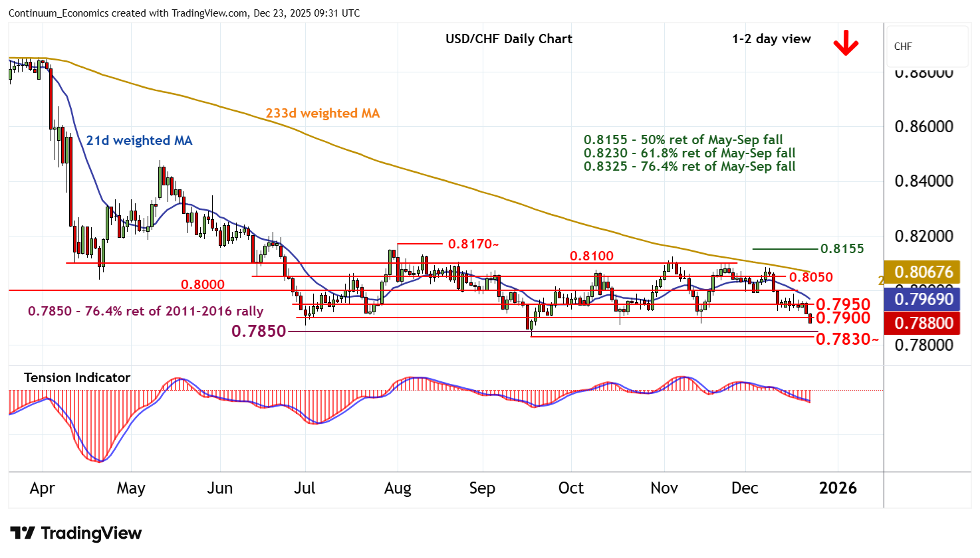Click the 0.8170~ resistance label
Screen dimensions: 980x558
click(473, 244)
